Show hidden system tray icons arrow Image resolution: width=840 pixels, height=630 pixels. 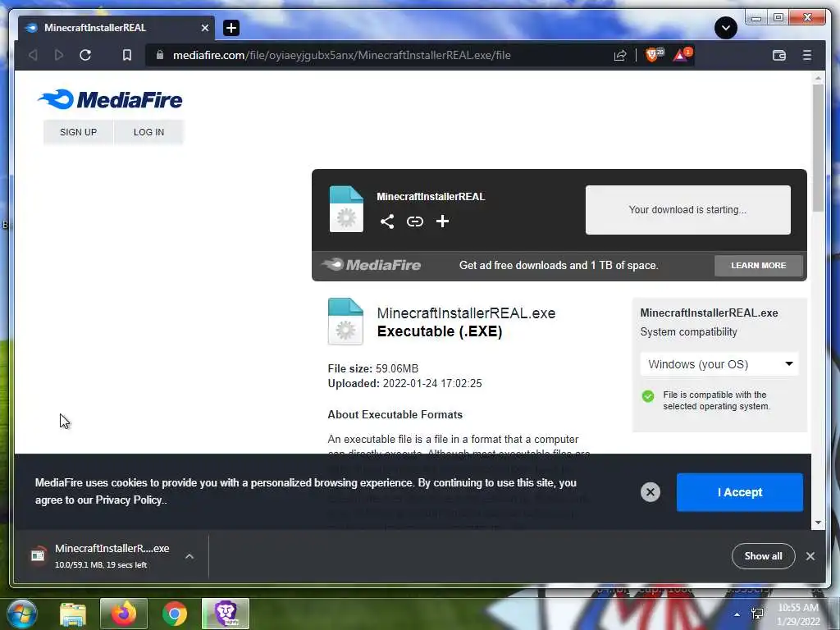(737, 614)
